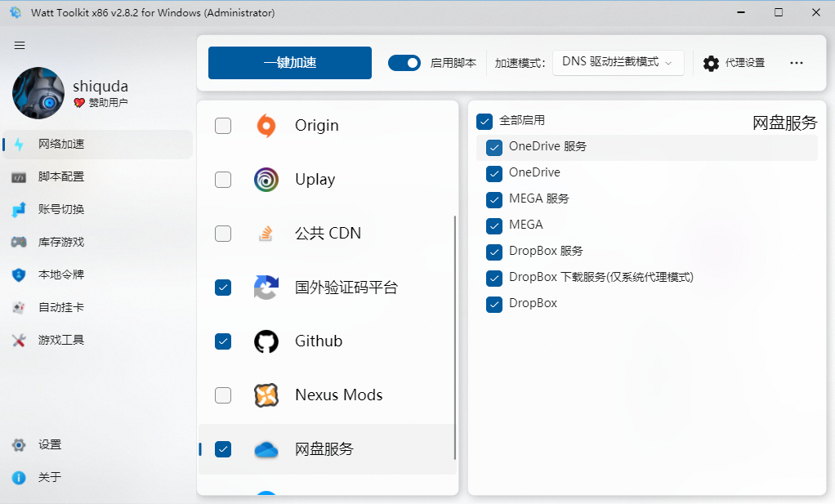Uncheck the MEGA 服务 checkbox
Screen dimensions: 835x504
(494, 200)
